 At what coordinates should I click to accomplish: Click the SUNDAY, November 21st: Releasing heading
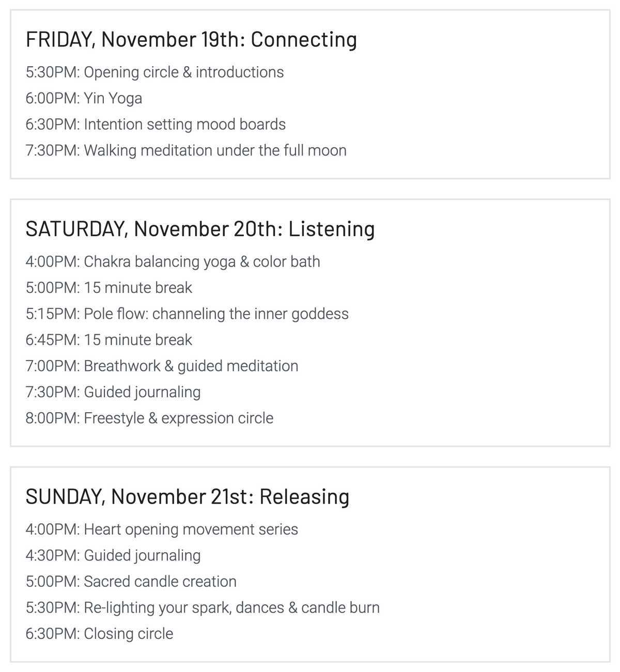(x=188, y=497)
